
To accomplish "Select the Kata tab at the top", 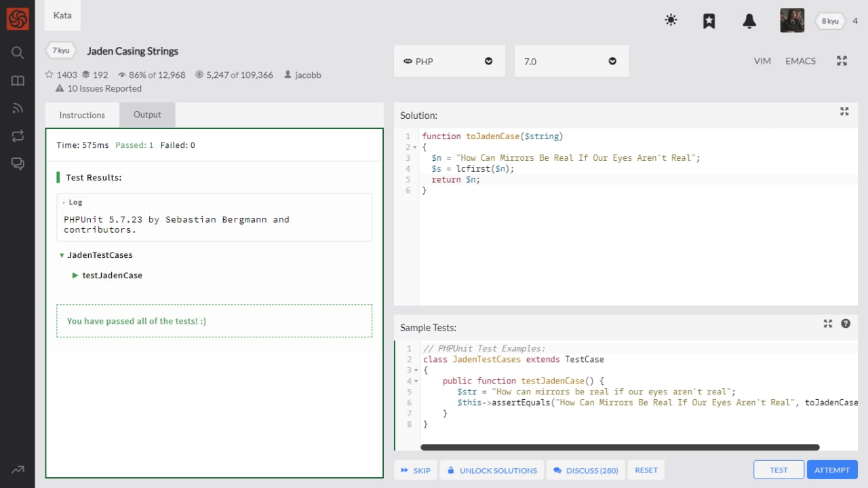I will pyautogui.click(x=62, y=15).
